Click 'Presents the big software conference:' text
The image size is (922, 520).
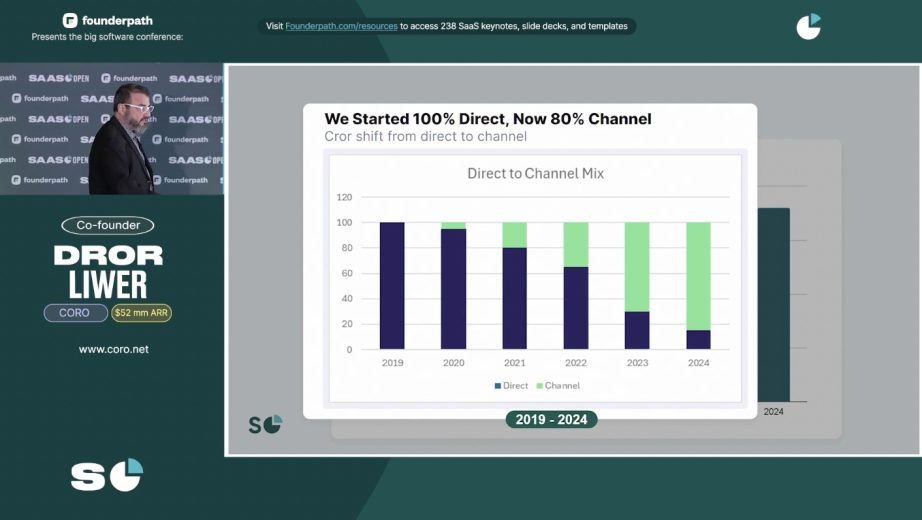(x=108, y=36)
